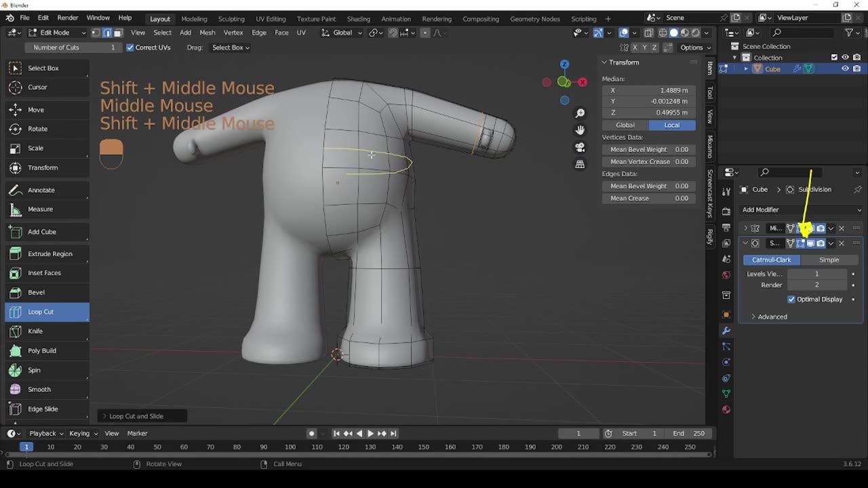This screenshot has height=488, width=868.
Task: Switch to vertex select mode
Action: [96, 33]
